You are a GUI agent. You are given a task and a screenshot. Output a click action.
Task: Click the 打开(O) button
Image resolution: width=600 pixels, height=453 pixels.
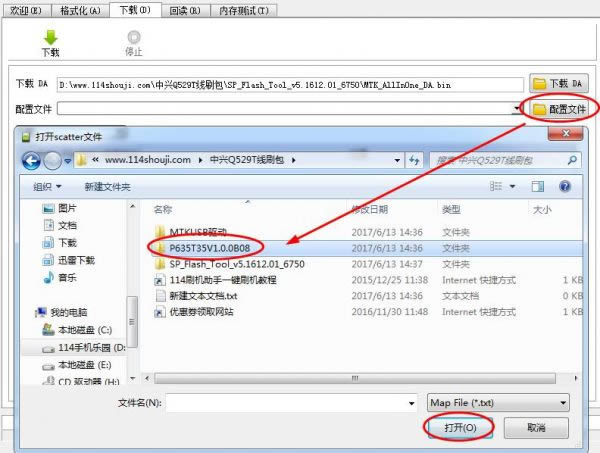point(460,427)
